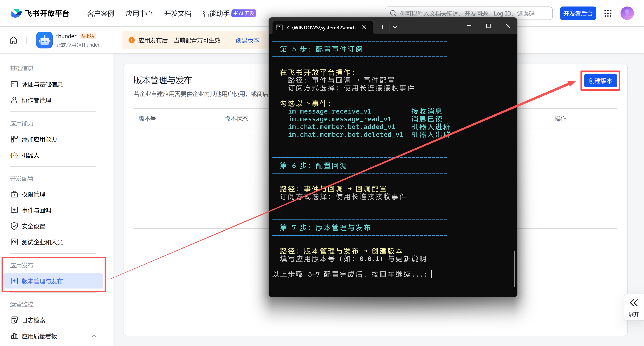Click the thunder app robot avatar icon
Image resolution: width=644 pixels, height=346 pixels.
pyautogui.click(x=44, y=40)
